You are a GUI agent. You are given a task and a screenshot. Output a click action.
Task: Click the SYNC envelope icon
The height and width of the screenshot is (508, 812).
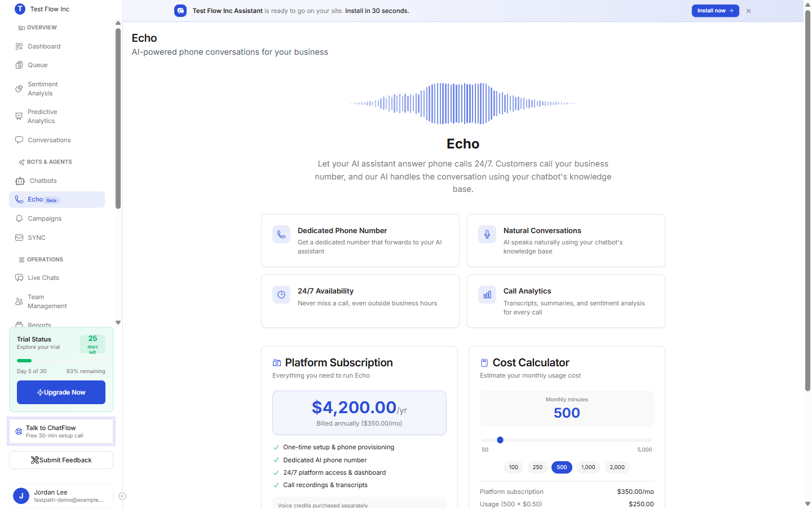click(x=19, y=238)
